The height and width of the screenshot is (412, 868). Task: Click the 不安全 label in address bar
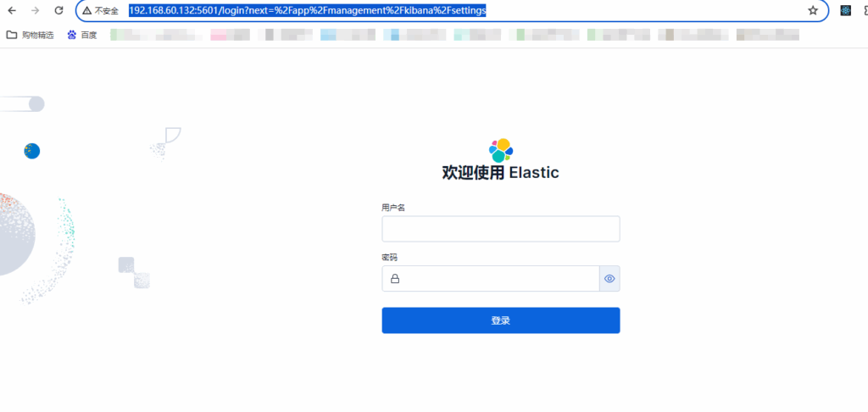point(107,10)
